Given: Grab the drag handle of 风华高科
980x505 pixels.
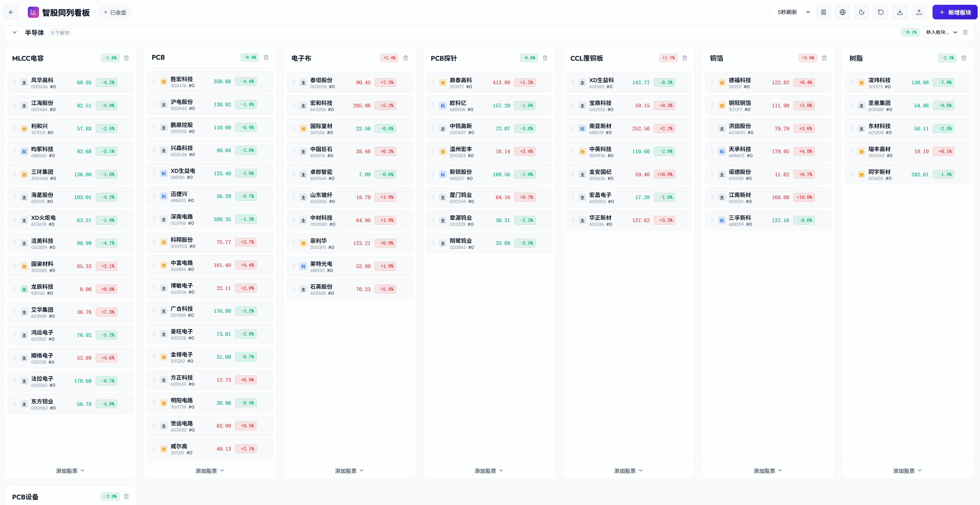Looking at the screenshot, I should 15,82.
